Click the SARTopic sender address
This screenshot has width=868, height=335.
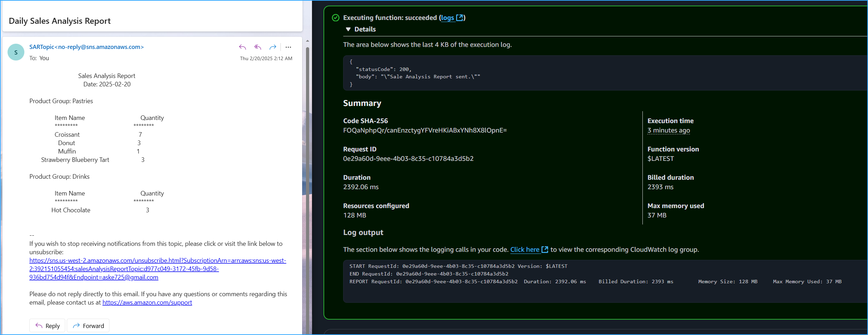click(86, 47)
